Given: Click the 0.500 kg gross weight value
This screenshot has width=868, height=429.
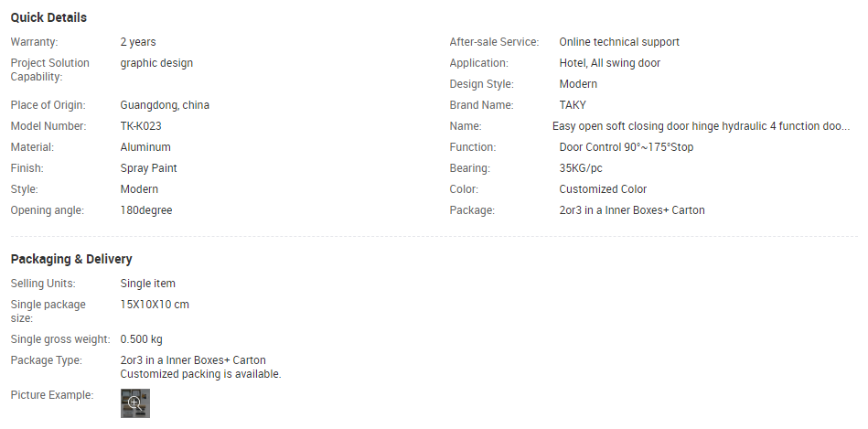Looking at the screenshot, I should click(x=141, y=339).
